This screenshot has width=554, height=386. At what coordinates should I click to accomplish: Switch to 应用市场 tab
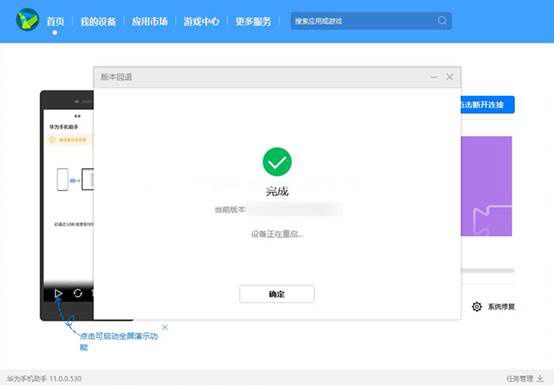click(149, 22)
